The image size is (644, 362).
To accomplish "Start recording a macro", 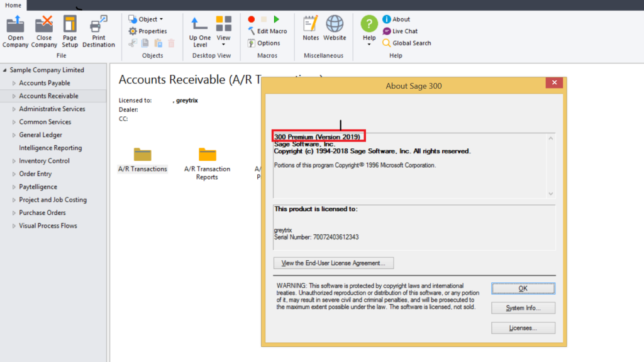I will (252, 19).
